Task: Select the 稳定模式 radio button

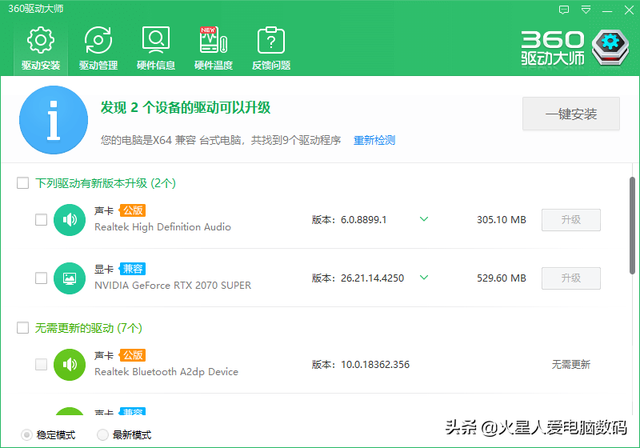Action: point(27,435)
